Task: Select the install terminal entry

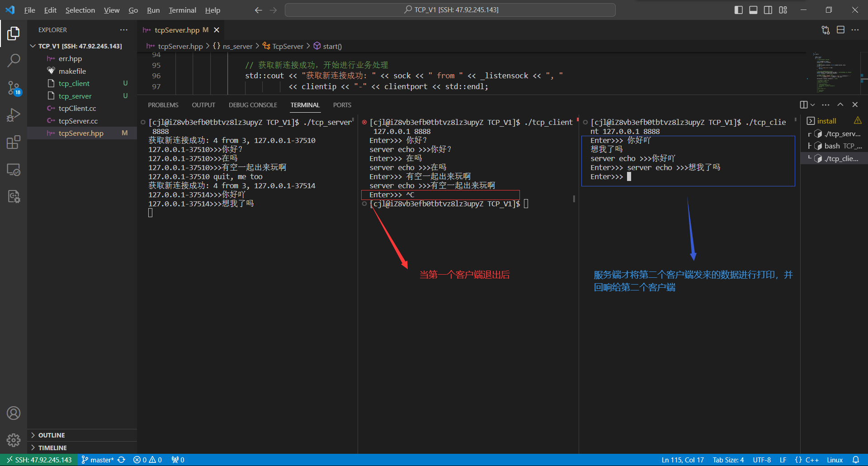Action: coord(834,121)
